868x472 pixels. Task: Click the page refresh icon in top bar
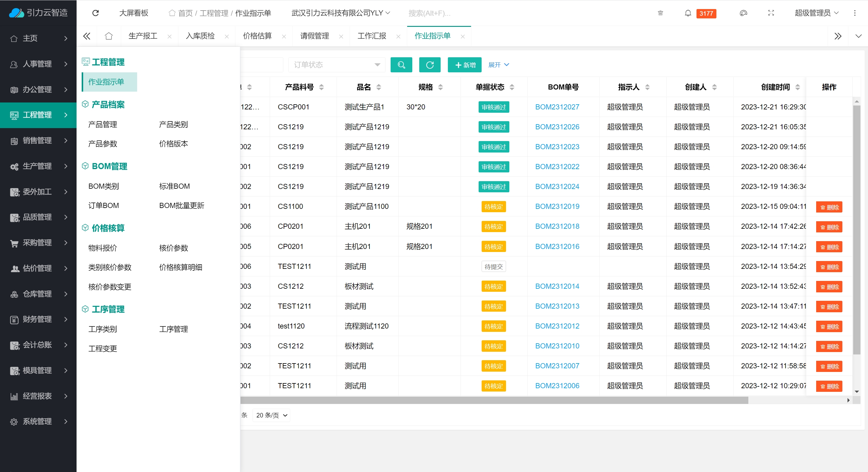pyautogui.click(x=95, y=13)
